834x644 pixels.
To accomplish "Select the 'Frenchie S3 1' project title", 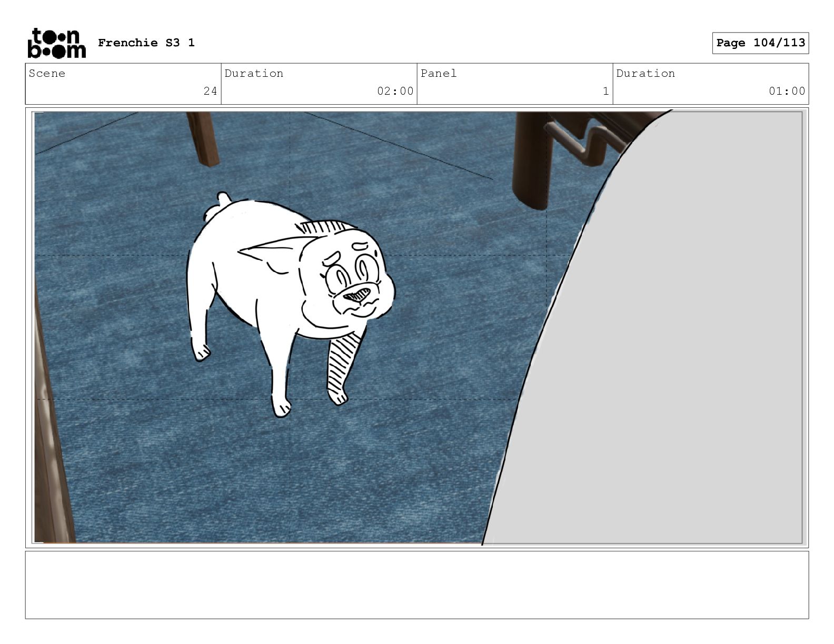I will [x=146, y=43].
